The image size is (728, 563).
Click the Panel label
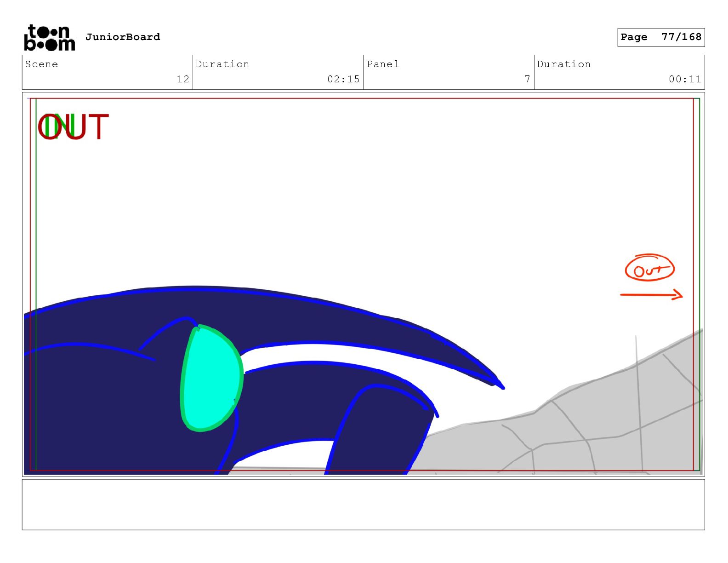[x=383, y=64]
